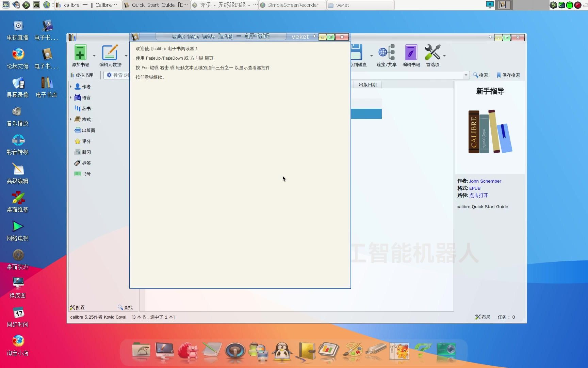The image size is (588, 368).
Task: Click the Layout (布局) button in status bar
Action: click(x=483, y=317)
